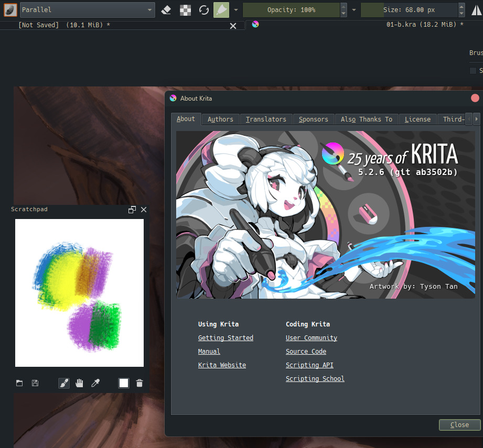Pick the eyedropper tool in Scratchpad
This screenshot has width=483, height=448.
click(x=95, y=383)
